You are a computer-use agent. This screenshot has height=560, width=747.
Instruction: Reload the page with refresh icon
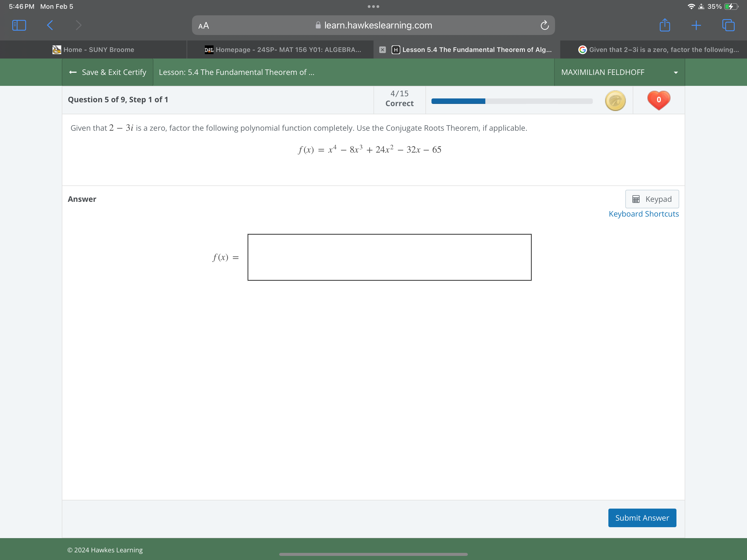pos(544,25)
